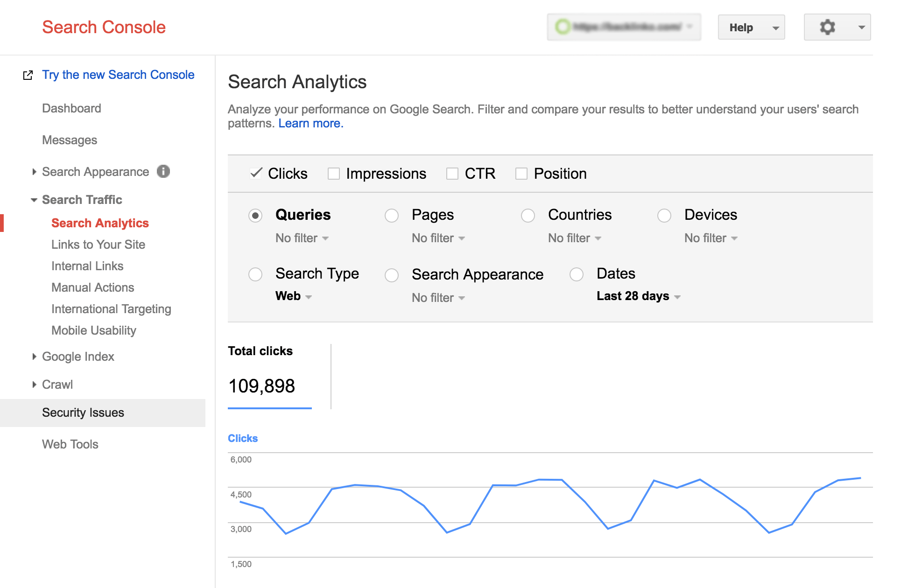Open the Help dropdown menu
Viewport: 915px width, 588px height.
tap(751, 28)
